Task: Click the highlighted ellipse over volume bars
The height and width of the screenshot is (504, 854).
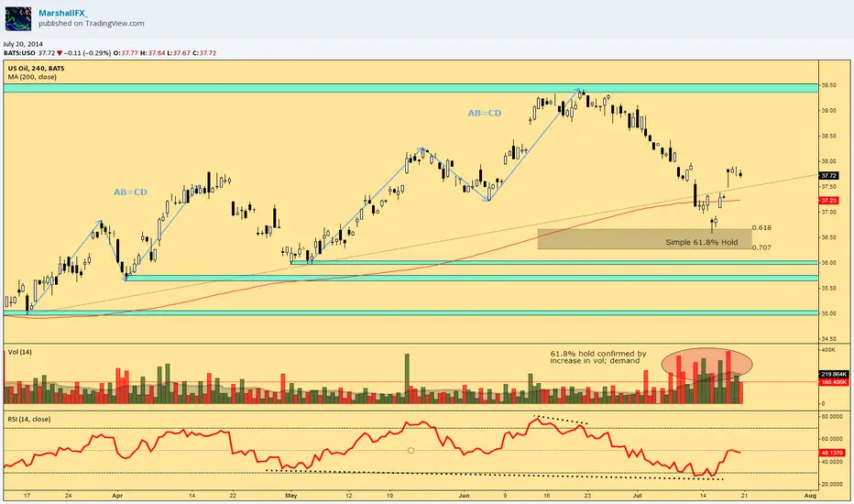Action: 707,364
